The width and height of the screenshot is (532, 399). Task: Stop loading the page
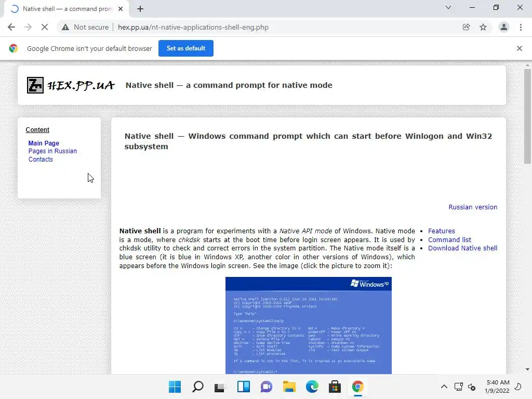tap(45, 27)
